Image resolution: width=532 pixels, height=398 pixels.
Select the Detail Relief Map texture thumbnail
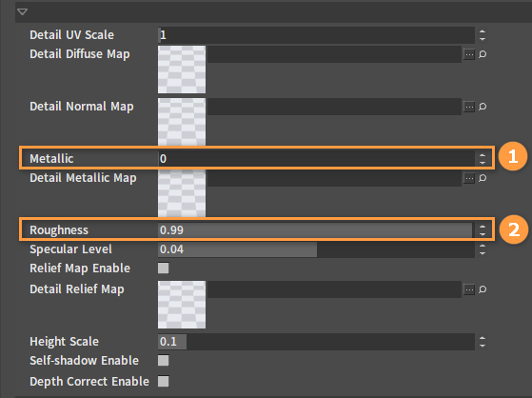coord(182,305)
